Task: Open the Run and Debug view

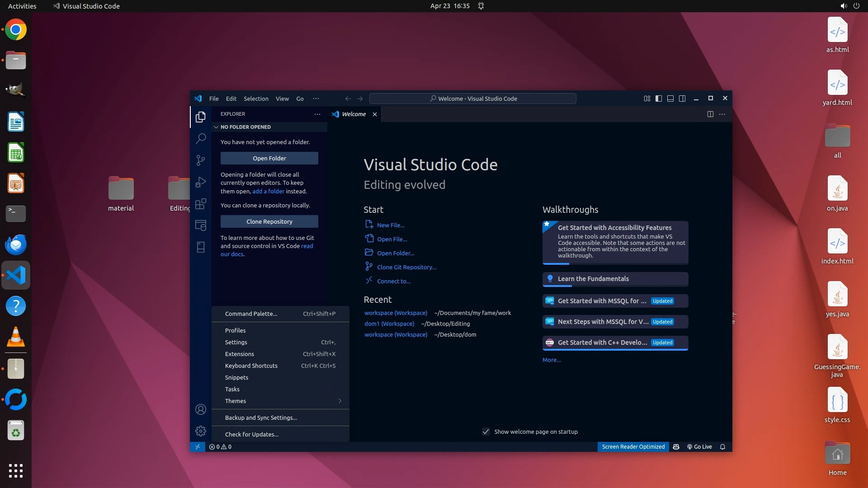Action: pos(201,182)
